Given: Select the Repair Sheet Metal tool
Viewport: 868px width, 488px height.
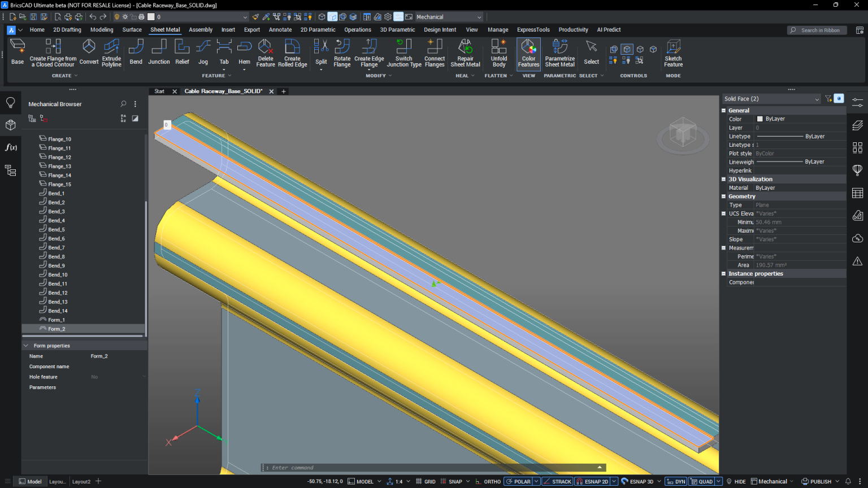Looking at the screenshot, I should pyautogui.click(x=465, y=54).
